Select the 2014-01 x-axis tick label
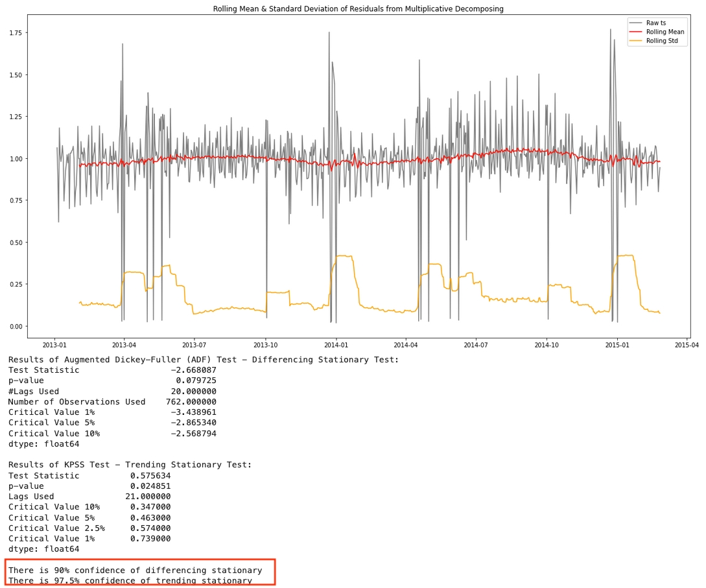The height and width of the screenshot is (588, 706). tap(336, 346)
